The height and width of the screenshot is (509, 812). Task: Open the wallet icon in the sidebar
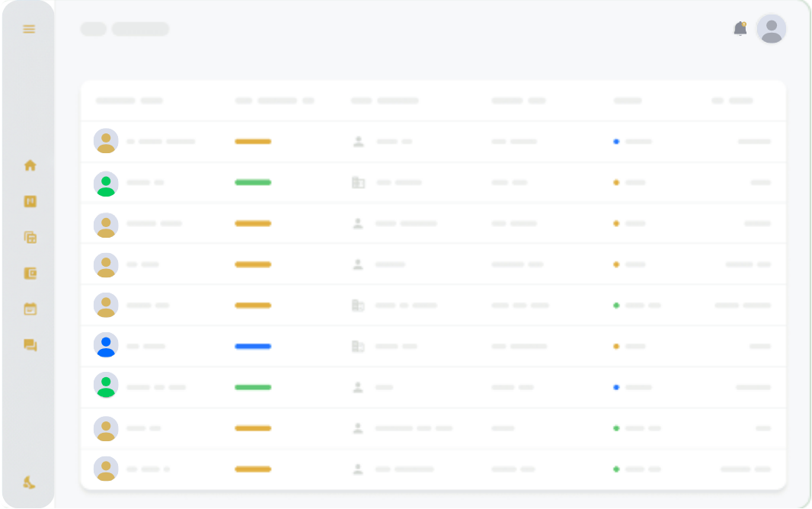[30, 274]
